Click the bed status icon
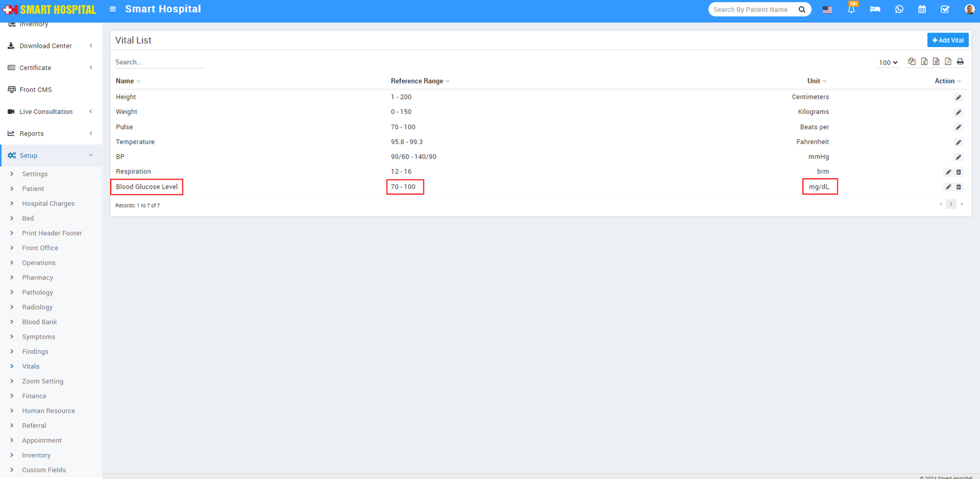 (875, 9)
